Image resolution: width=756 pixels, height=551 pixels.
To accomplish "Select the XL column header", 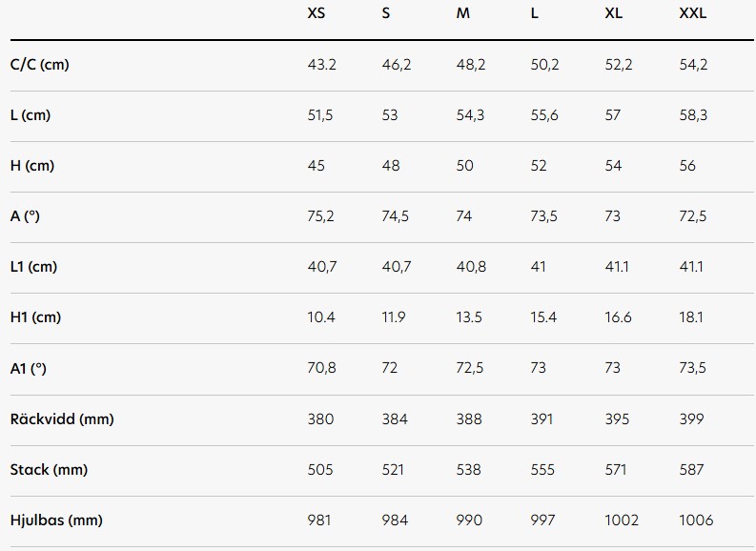I will coord(613,13).
